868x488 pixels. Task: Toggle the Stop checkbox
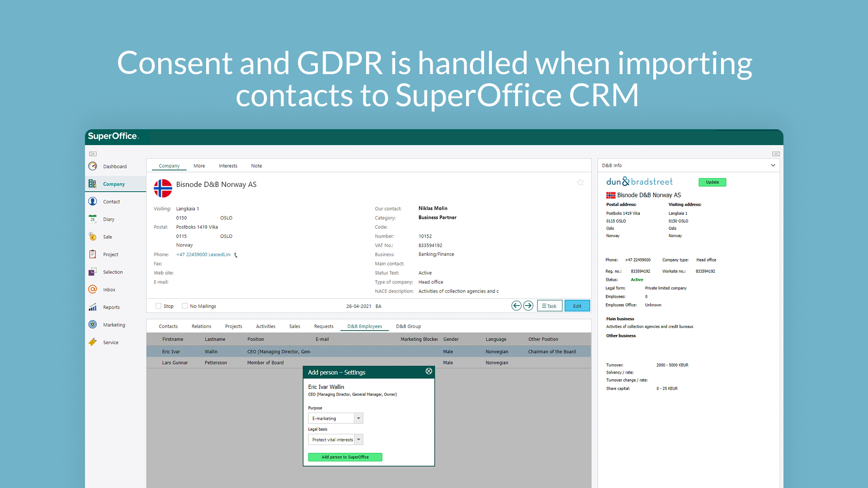(158, 306)
